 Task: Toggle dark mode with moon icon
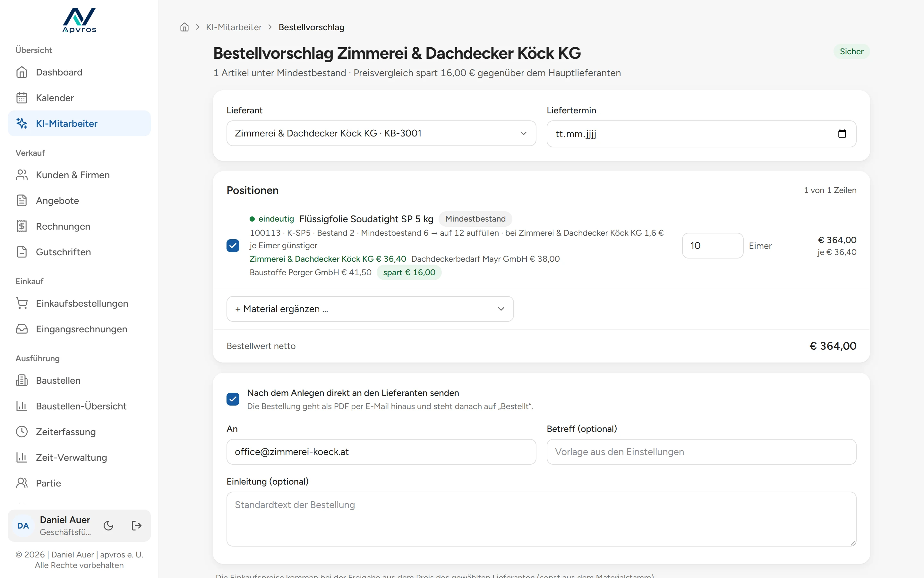[108, 526]
